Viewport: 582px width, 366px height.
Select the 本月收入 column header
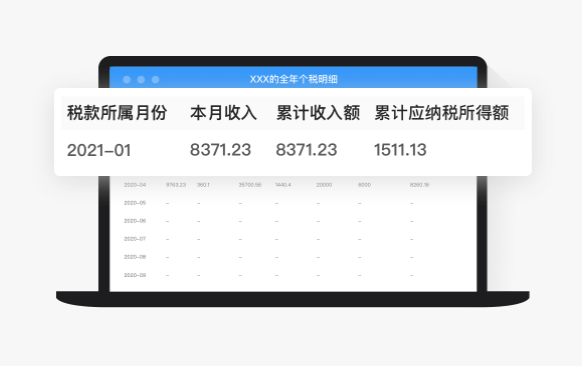pyautogui.click(x=223, y=113)
